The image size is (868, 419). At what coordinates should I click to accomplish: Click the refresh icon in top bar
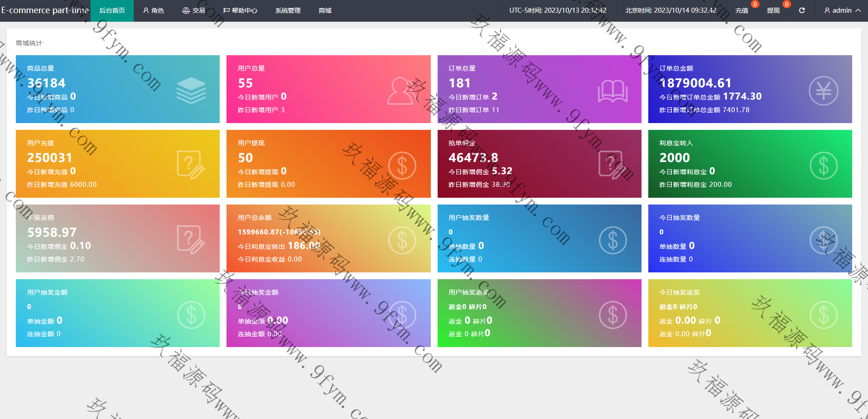(x=802, y=10)
